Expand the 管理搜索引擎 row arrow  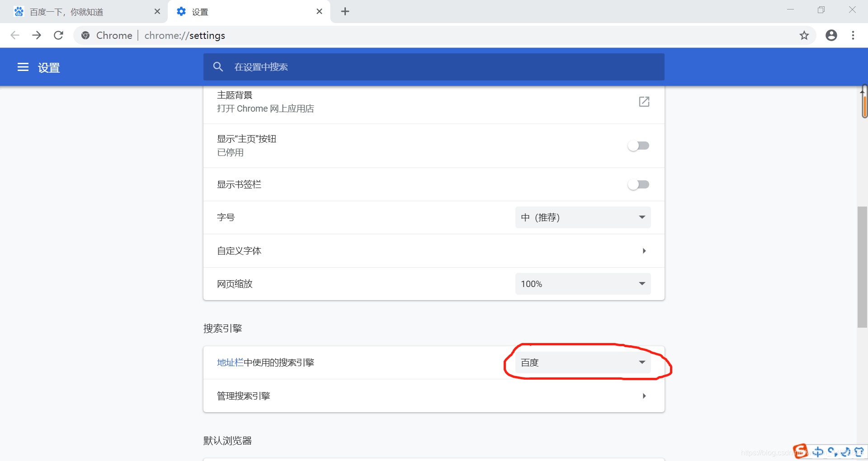[644, 396]
